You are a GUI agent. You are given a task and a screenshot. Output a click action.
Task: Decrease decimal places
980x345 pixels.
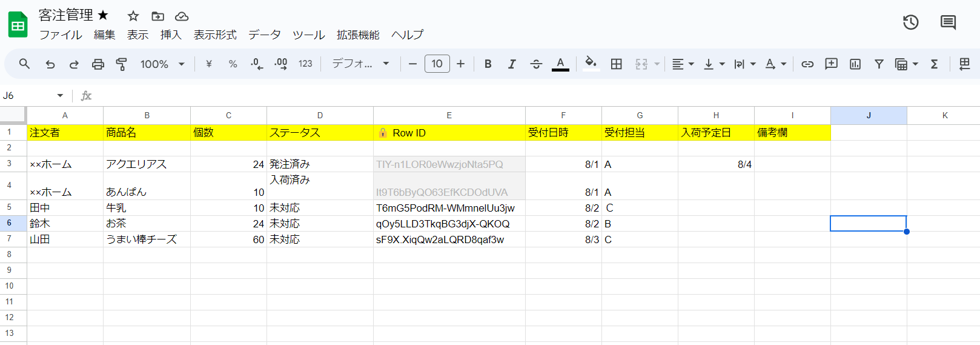pos(257,64)
